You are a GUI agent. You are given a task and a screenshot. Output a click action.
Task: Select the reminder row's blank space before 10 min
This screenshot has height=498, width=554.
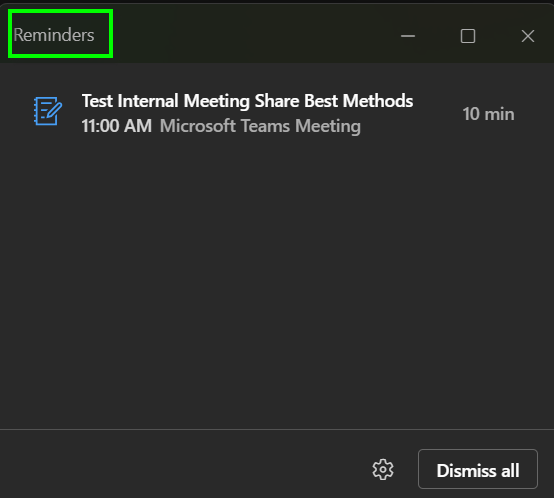436,114
